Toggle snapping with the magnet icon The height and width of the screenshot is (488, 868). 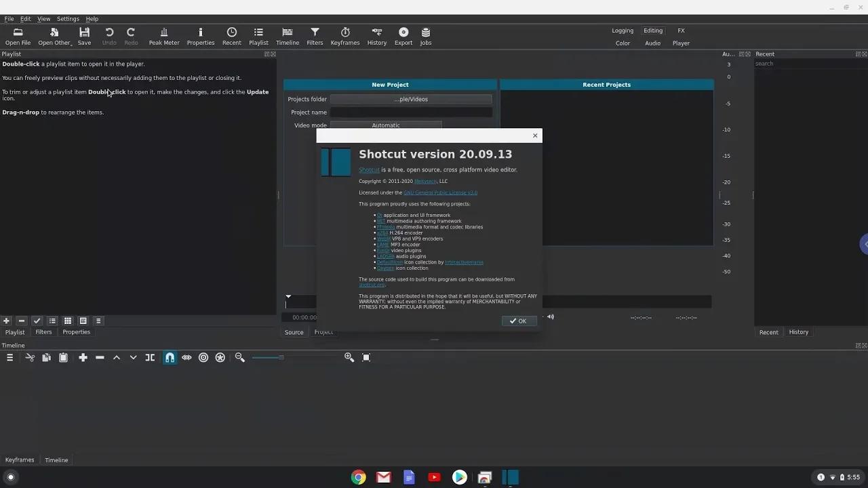pos(170,357)
